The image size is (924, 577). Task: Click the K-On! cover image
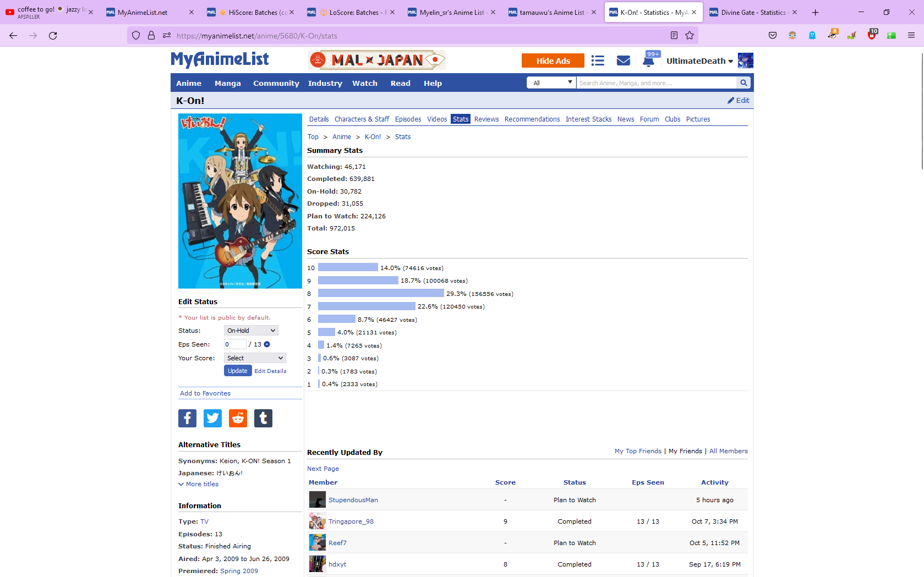tap(240, 201)
